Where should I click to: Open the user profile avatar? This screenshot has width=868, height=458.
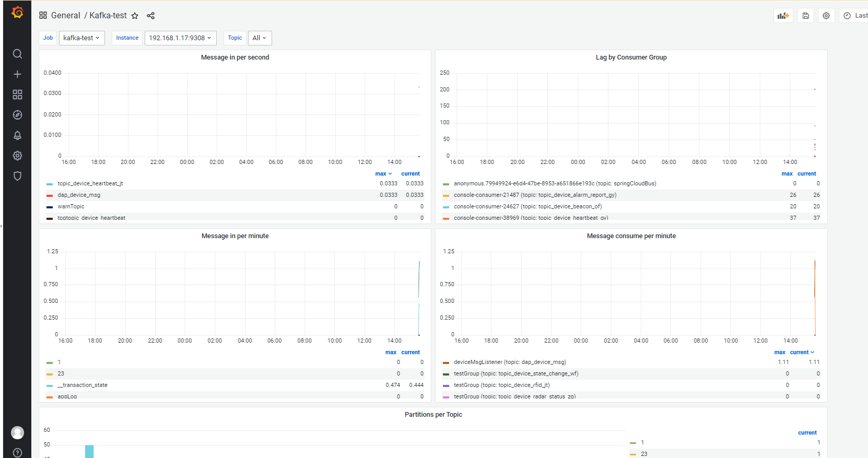coord(17,432)
